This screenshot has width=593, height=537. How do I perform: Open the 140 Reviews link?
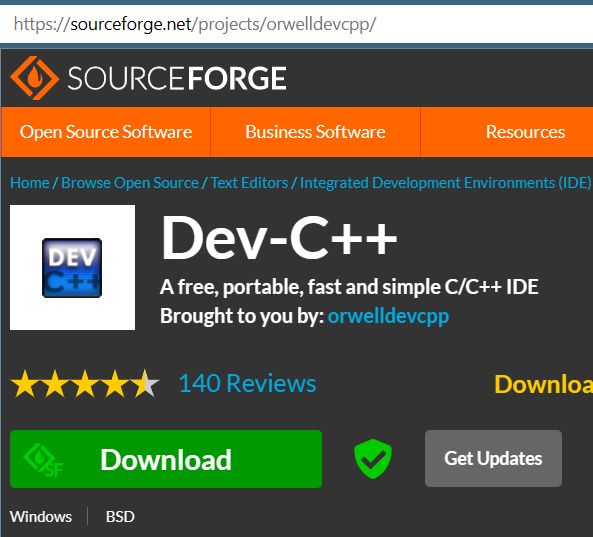[247, 383]
